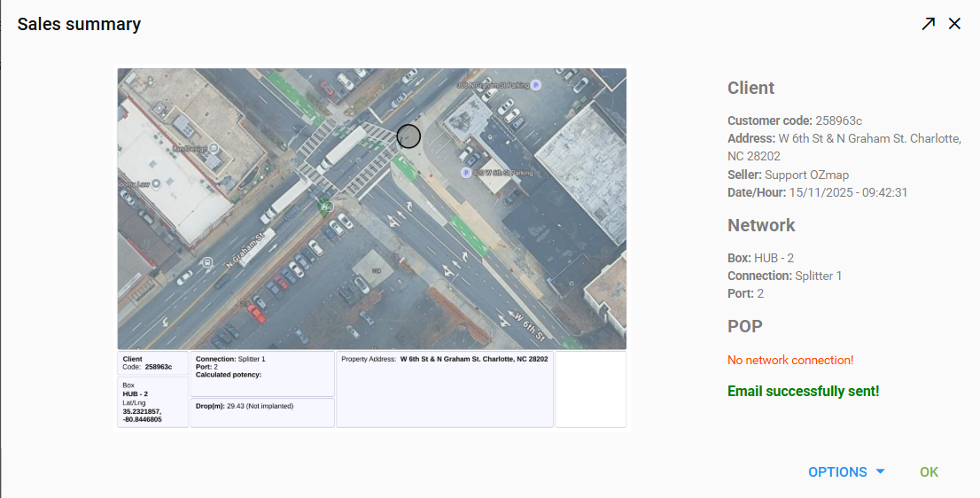Image resolution: width=980 pixels, height=498 pixels.
Task: Select the Customer code 258963c text
Action: click(795, 121)
